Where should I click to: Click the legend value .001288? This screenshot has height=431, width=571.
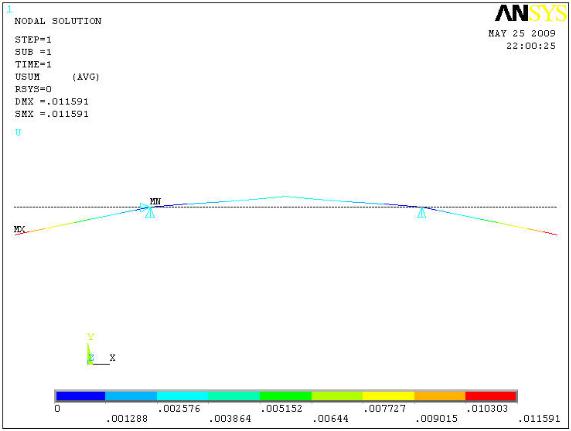click(x=127, y=419)
